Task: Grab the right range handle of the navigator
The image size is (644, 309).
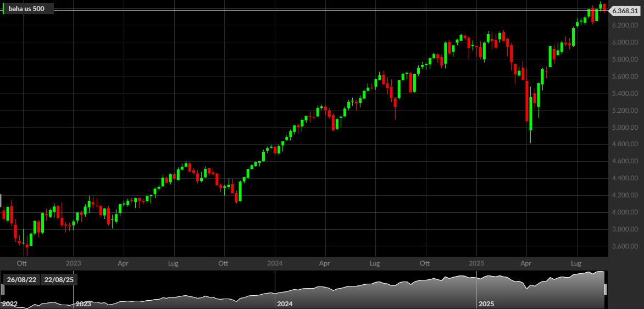Action: [x=606, y=290]
